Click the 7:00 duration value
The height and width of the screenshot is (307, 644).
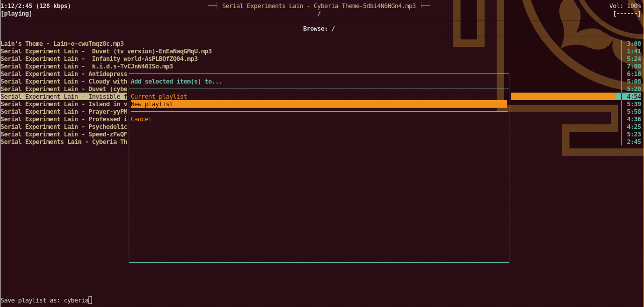point(634,66)
